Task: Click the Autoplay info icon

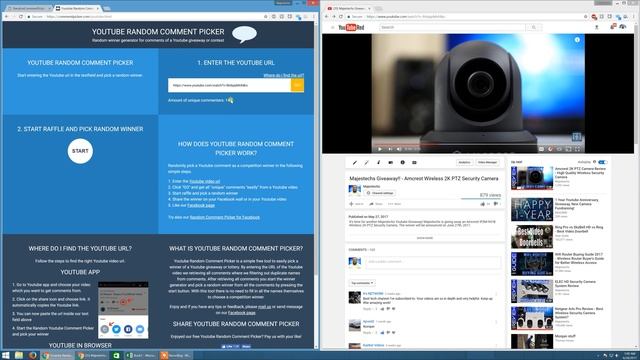Action: tap(595, 162)
